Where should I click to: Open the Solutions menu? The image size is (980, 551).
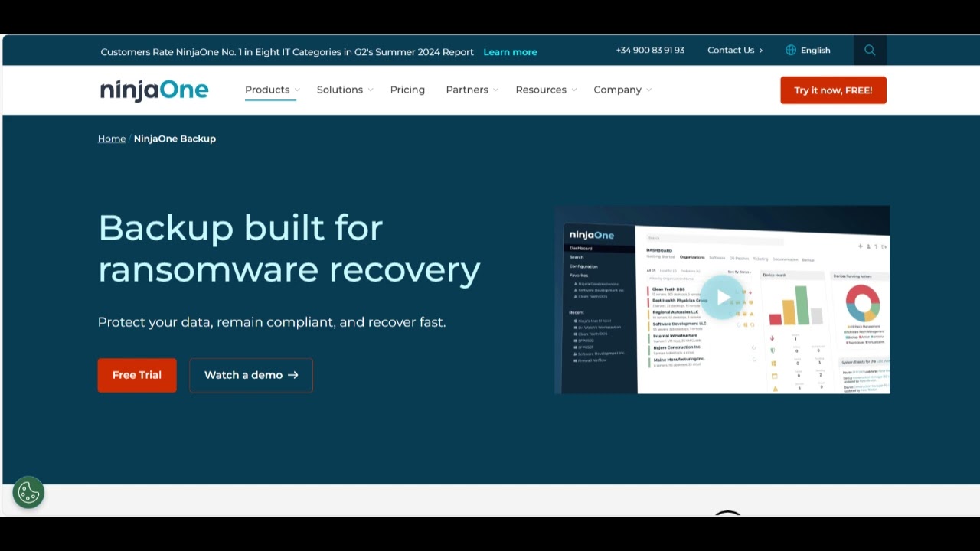(340, 90)
